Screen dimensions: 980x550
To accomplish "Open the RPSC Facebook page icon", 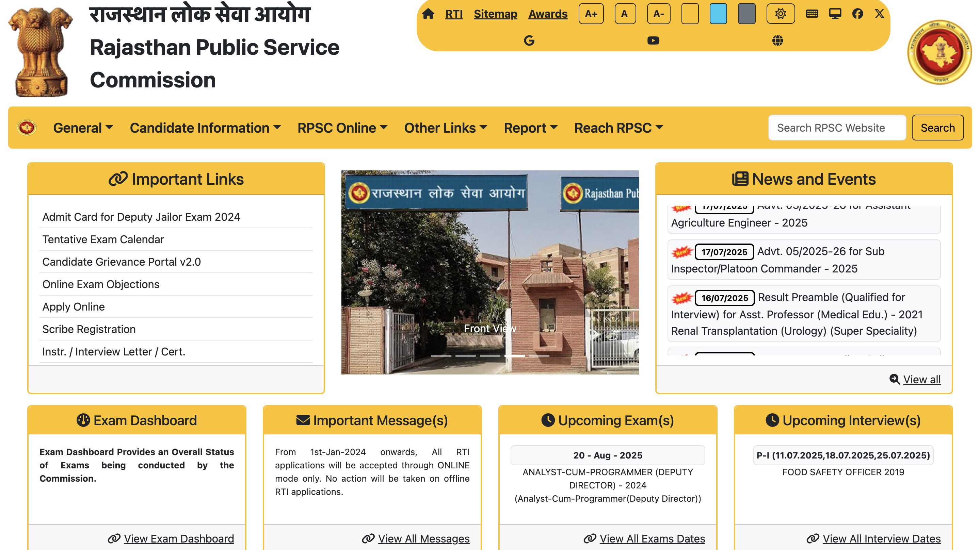I will pos(857,14).
